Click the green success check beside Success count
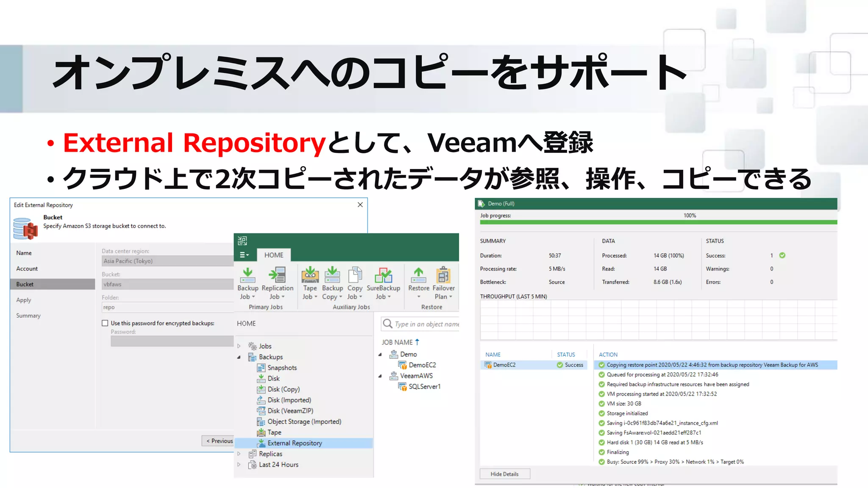Screen dimensions: 868x488 click(782, 255)
